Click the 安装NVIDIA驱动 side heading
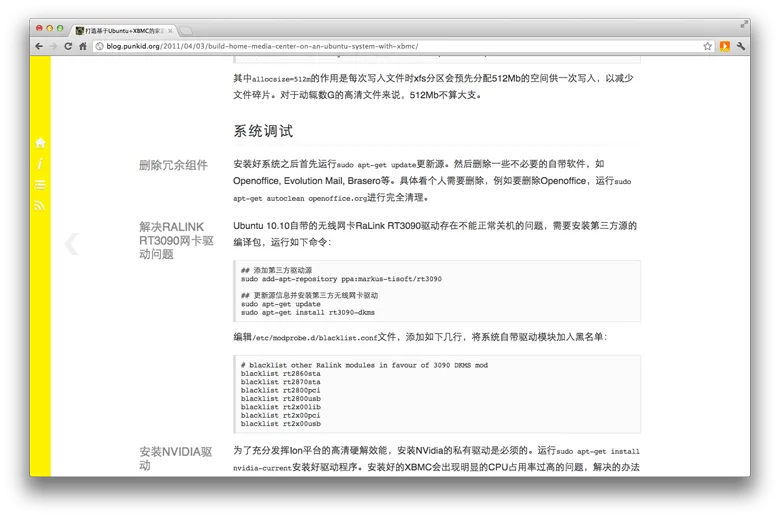 pyautogui.click(x=175, y=458)
